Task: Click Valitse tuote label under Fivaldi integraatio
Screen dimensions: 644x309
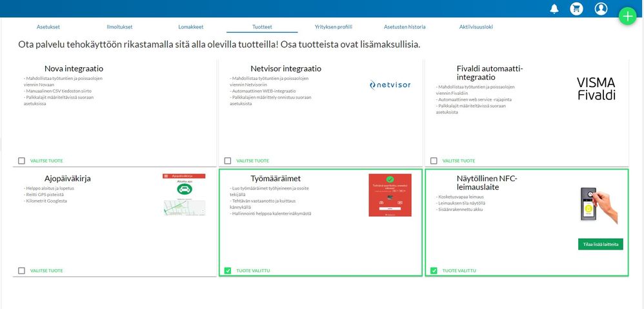Action: pos(459,161)
